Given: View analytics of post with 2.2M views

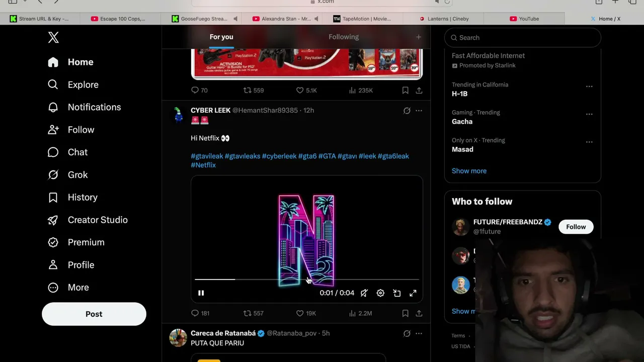Looking at the screenshot, I should (x=360, y=313).
